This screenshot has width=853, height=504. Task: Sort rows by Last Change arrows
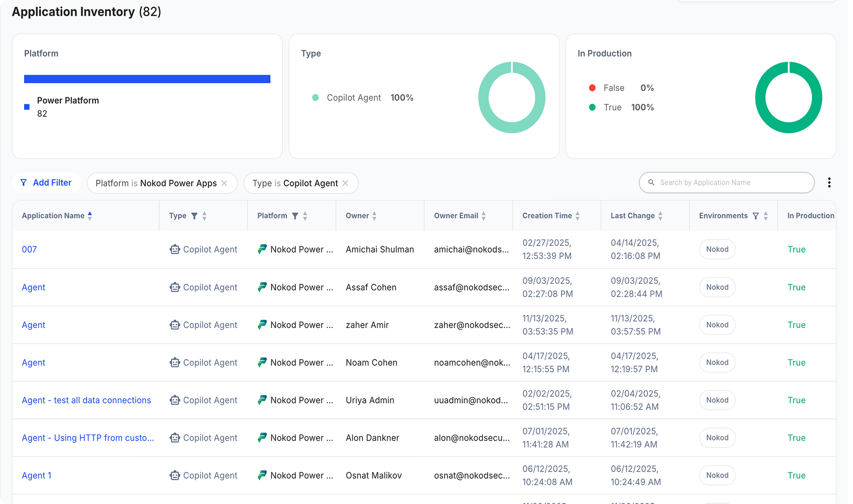(x=660, y=216)
